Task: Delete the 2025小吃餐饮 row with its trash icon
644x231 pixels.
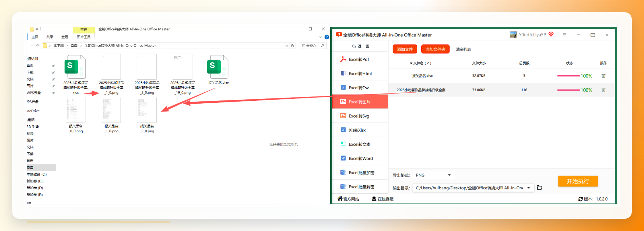Action: pos(603,90)
